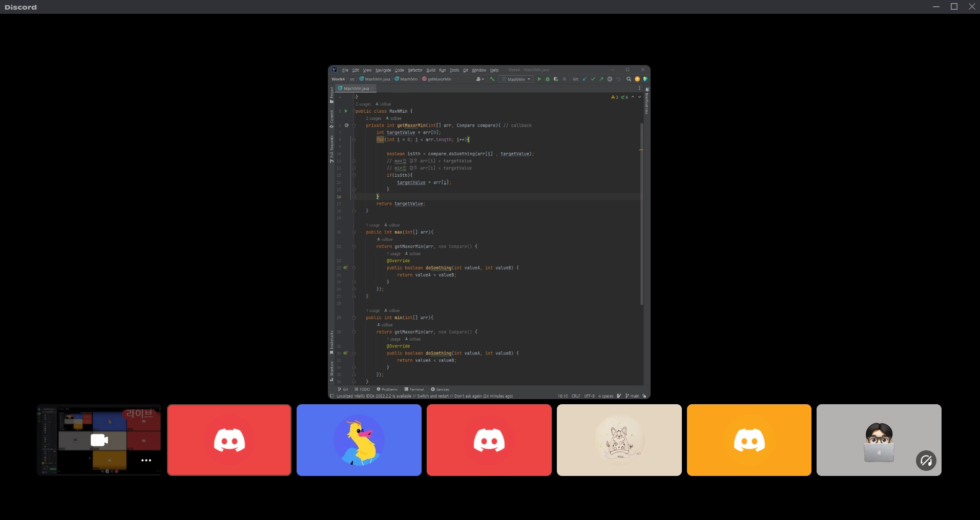Click the green Git Push arrow
Viewport: 980px width, 520px height.
pos(601,79)
